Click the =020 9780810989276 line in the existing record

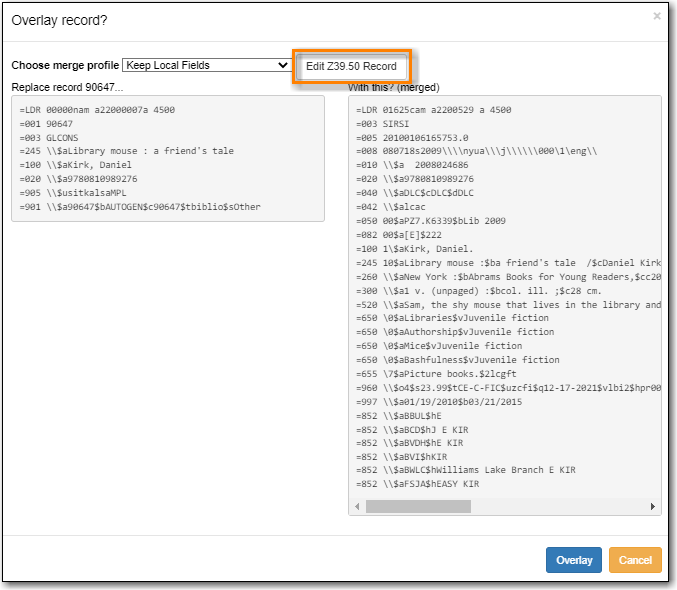pyautogui.click(x=78, y=179)
